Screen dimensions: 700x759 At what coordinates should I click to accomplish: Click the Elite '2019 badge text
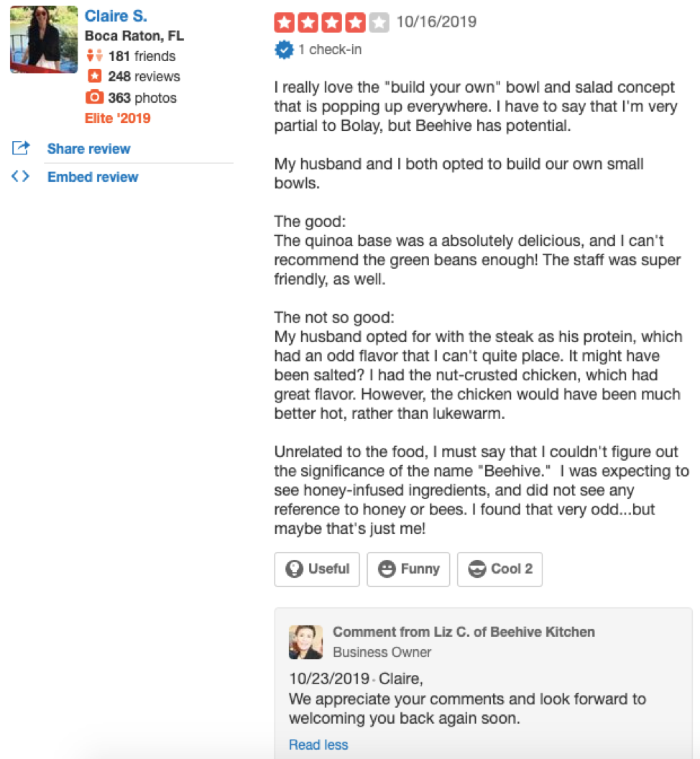coord(118,118)
